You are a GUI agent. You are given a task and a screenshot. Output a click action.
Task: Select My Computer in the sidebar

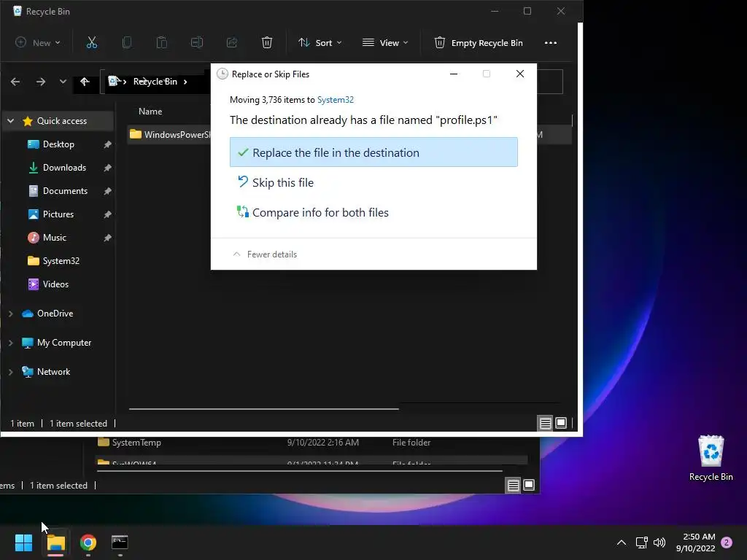click(64, 343)
